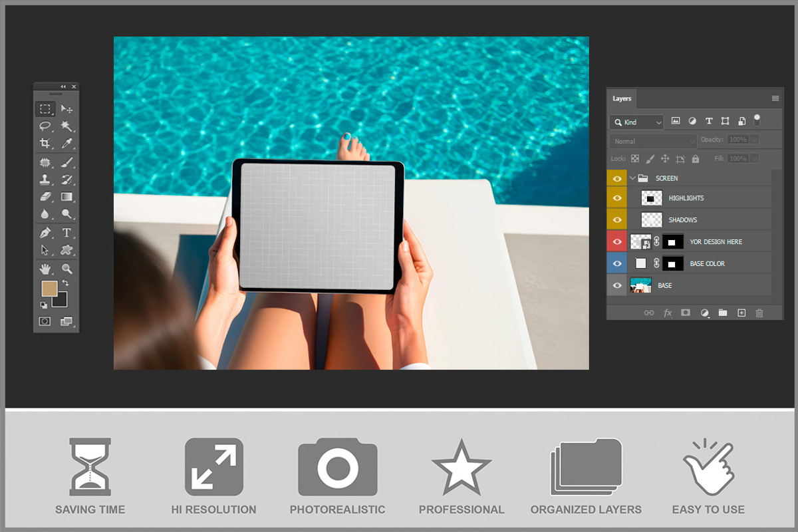Screen dimensions: 798x532
Task: Toggle Quick Mask mode
Action: [45, 321]
